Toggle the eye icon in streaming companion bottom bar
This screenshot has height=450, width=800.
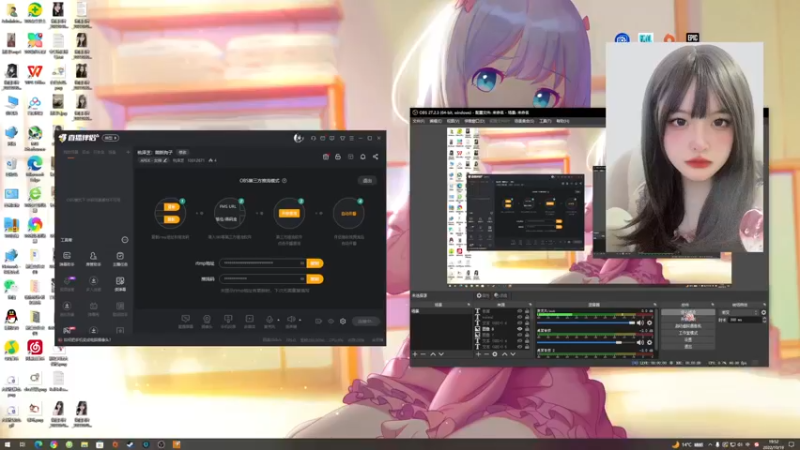(331, 321)
